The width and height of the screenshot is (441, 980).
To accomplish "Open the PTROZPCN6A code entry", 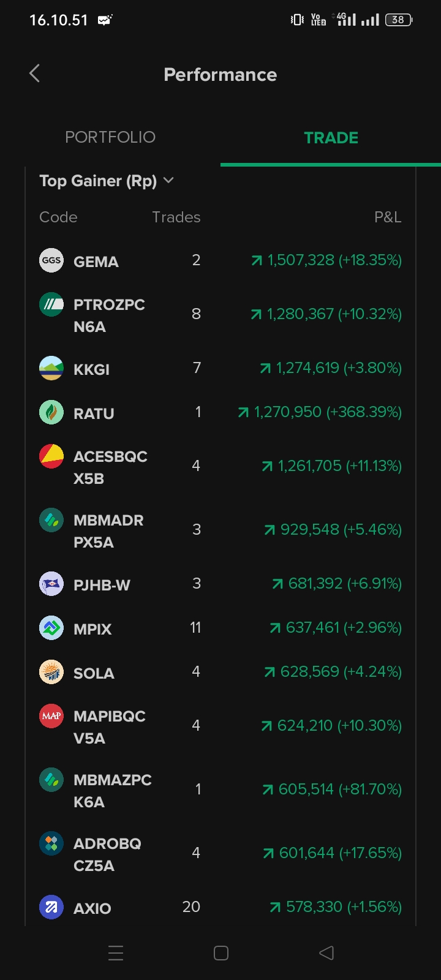I will (x=109, y=315).
